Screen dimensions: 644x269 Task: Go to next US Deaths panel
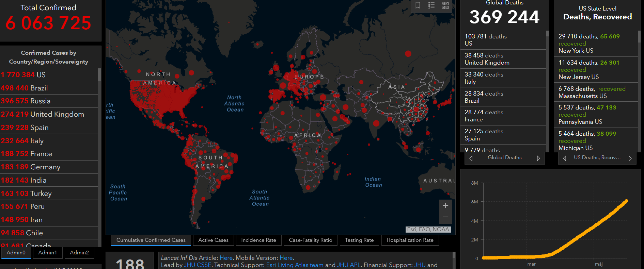tap(630, 158)
